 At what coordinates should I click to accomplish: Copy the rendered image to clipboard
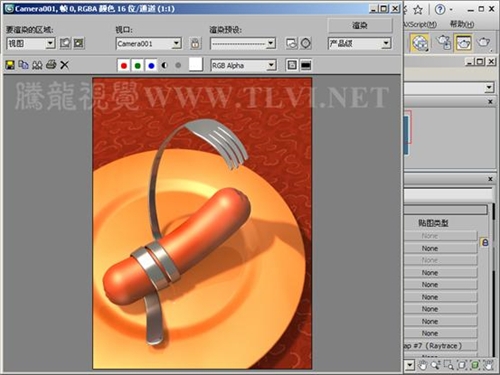tap(23, 65)
